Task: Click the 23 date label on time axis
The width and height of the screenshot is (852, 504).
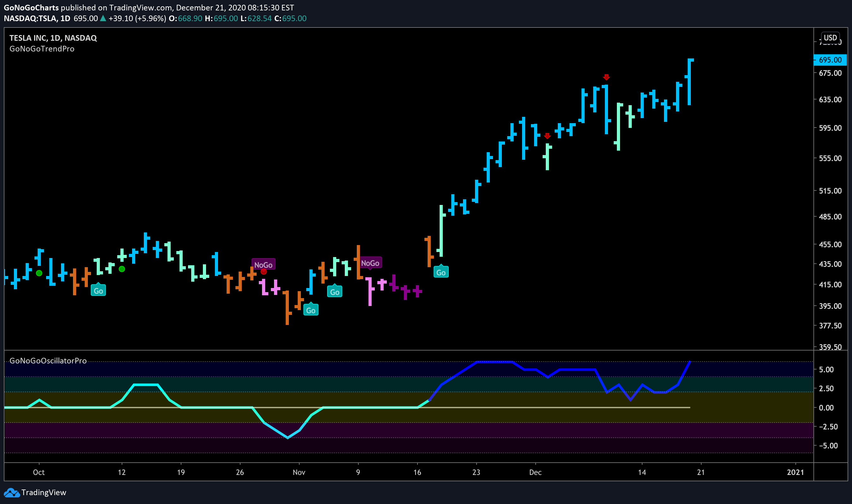Action: 476,472
